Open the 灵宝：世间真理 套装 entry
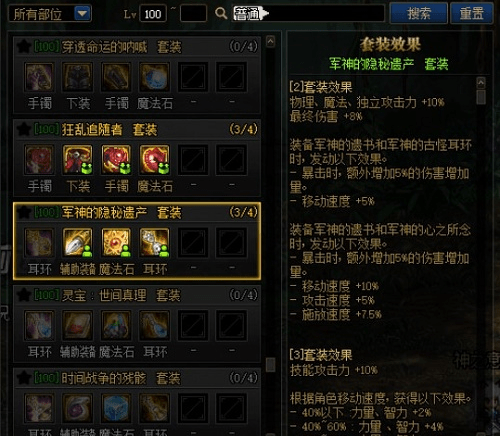The image size is (501, 436). pos(137,295)
